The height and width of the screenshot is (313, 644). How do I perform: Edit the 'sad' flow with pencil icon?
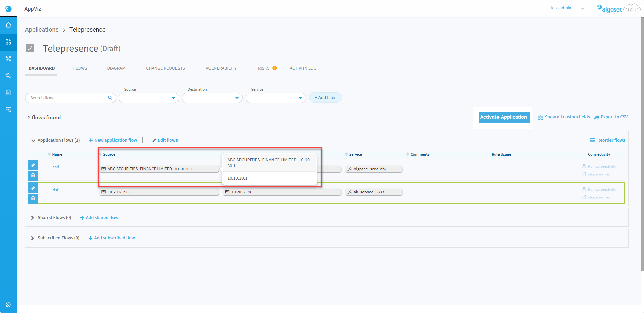(x=33, y=165)
